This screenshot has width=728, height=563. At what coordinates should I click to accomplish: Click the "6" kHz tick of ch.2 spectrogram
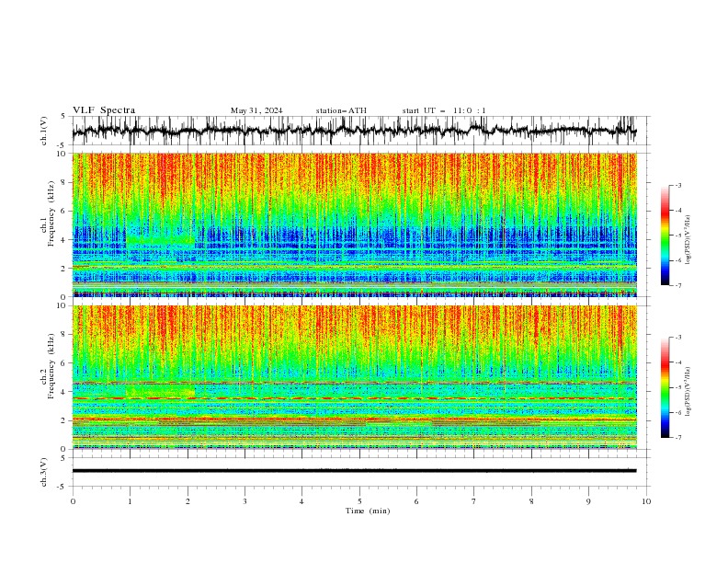(x=64, y=363)
